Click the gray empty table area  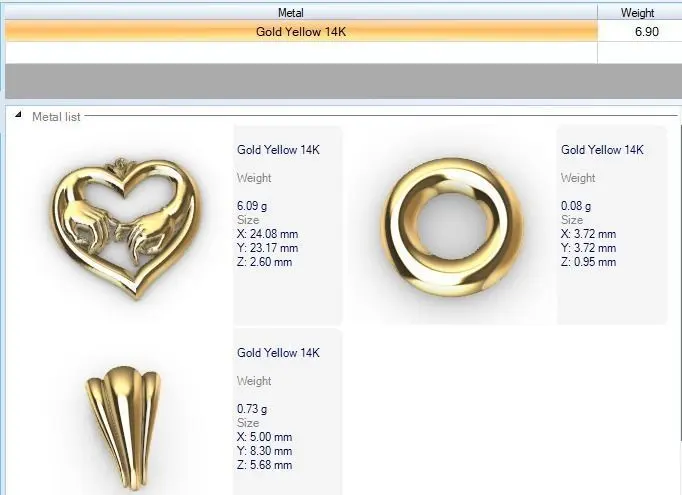pos(343,81)
